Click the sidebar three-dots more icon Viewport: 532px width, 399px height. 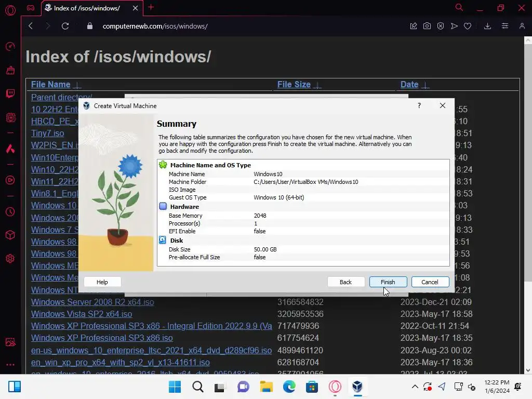[x=10, y=365]
